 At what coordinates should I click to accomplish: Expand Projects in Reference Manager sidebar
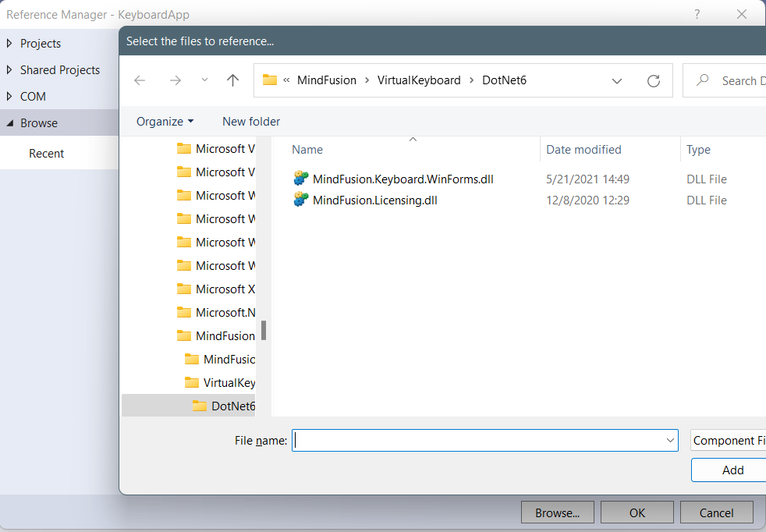(9, 44)
